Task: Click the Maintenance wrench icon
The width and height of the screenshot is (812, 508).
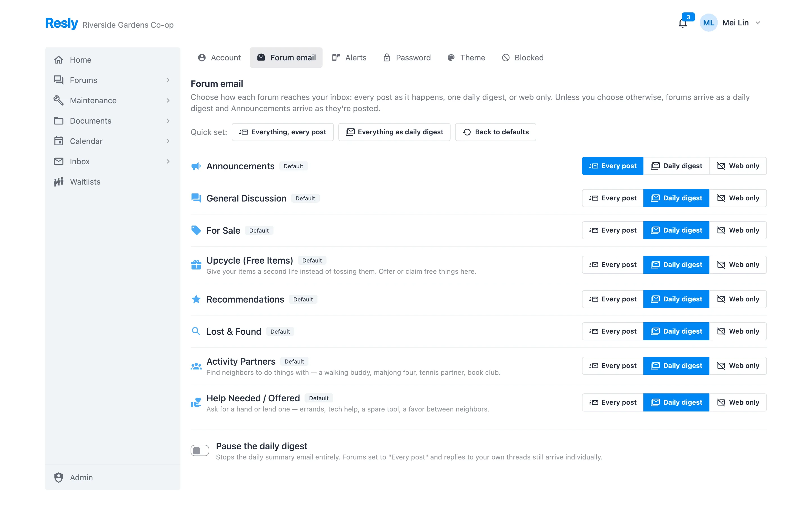Action: click(59, 100)
